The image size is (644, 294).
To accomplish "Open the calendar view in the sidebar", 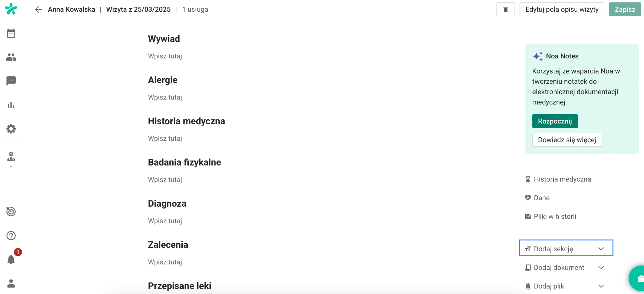I will point(11,33).
